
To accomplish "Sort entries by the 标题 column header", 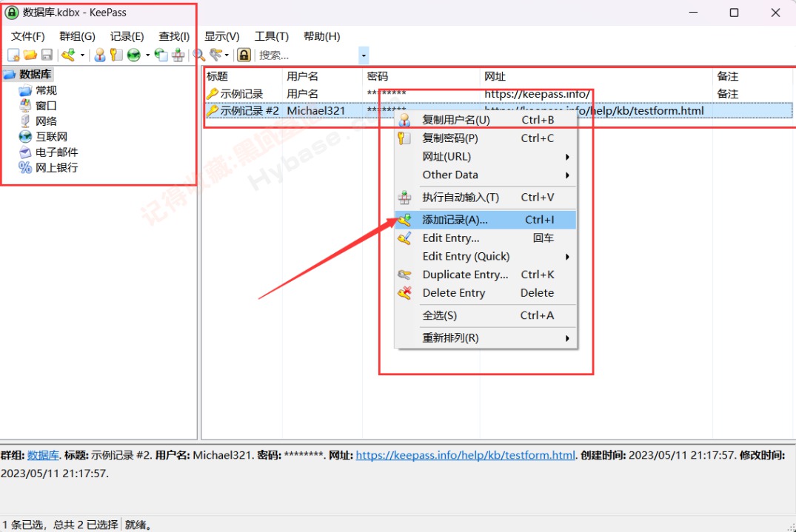I will (243, 76).
